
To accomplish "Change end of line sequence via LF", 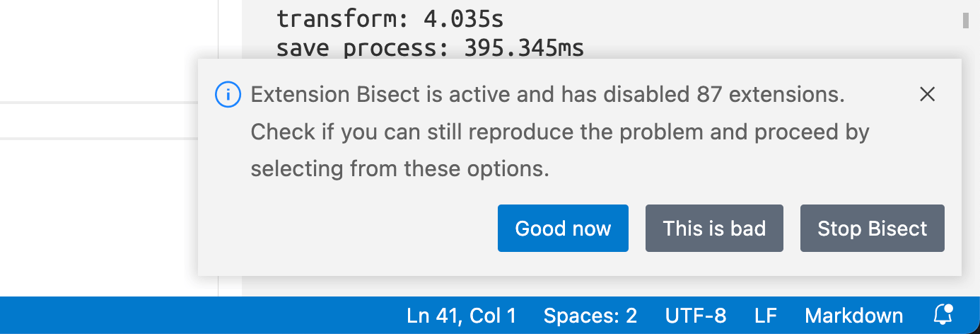I will tap(766, 315).
